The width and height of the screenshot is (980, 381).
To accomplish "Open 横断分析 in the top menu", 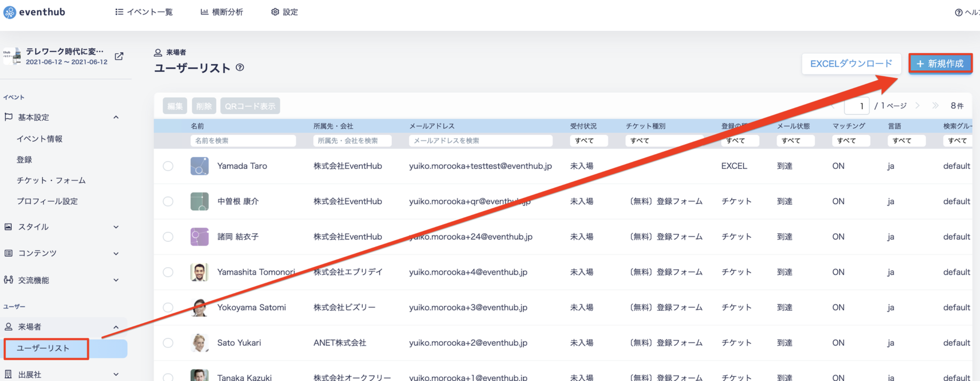I will (222, 12).
